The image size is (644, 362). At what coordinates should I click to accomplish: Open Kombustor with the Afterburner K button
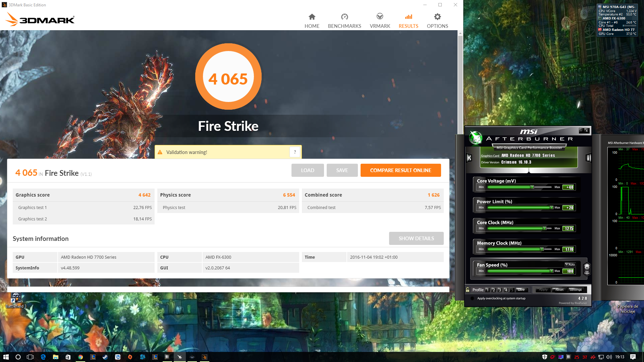(469, 158)
